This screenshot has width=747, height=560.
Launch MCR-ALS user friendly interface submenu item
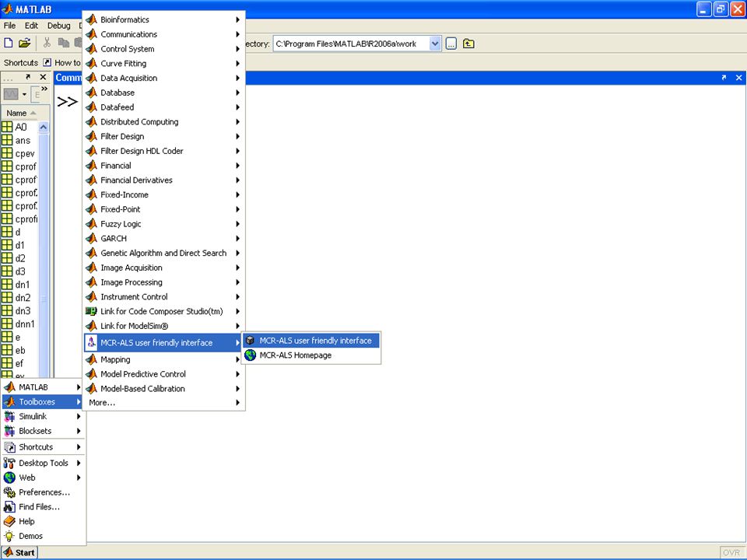coord(311,341)
